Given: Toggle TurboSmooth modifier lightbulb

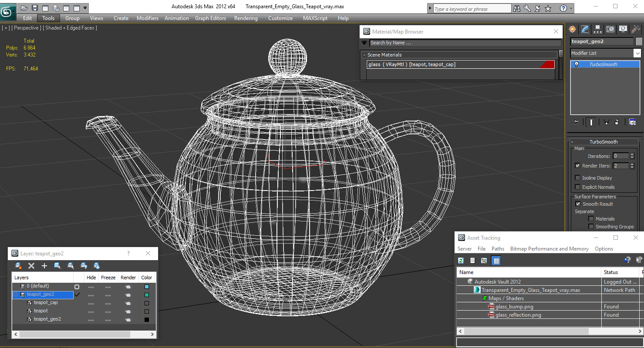Looking at the screenshot, I should [577, 64].
